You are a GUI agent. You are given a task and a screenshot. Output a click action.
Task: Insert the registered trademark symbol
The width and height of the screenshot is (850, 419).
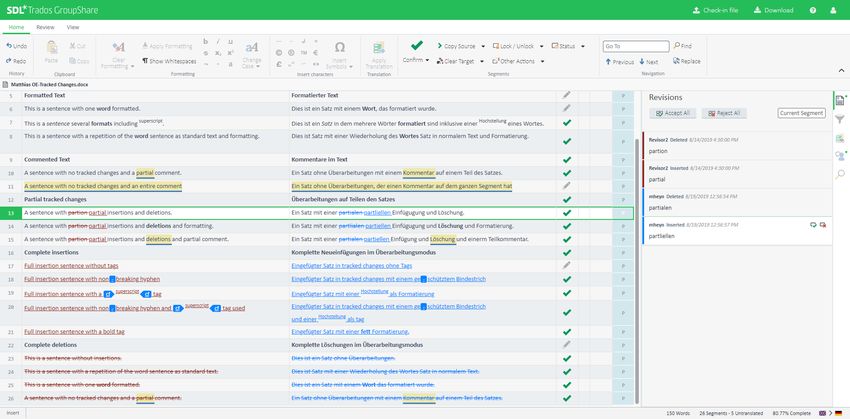(291, 53)
